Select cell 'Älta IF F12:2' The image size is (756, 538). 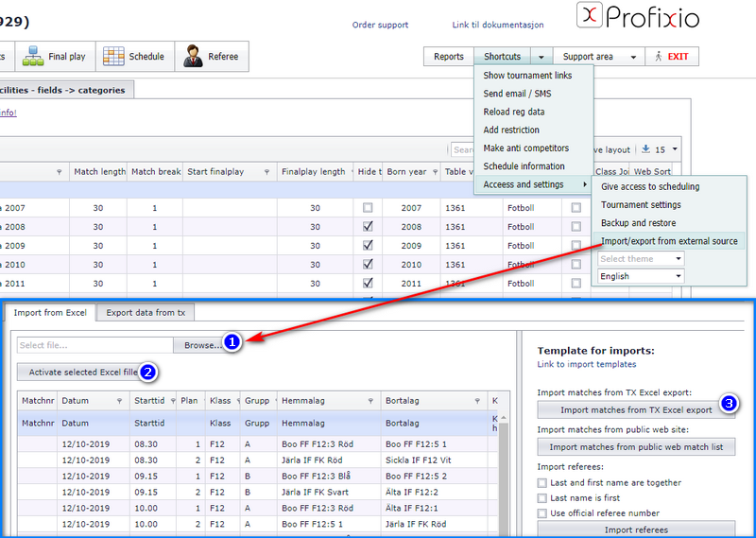pyautogui.click(x=432, y=493)
